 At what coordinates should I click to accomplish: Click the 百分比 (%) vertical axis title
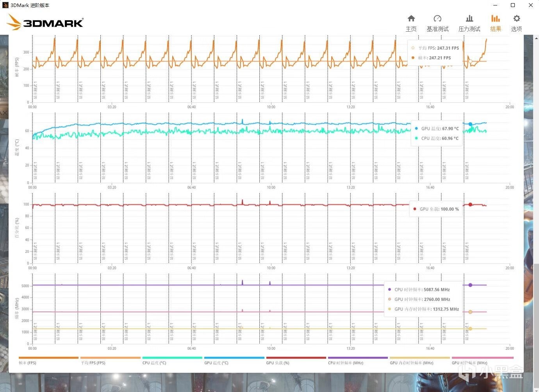(x=17, y=228)
